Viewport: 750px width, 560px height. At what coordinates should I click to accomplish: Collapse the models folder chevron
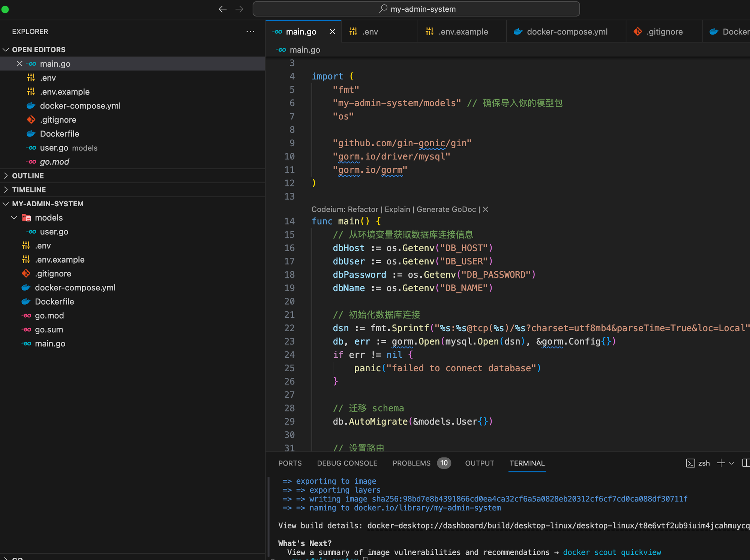[x=14, y=218]
